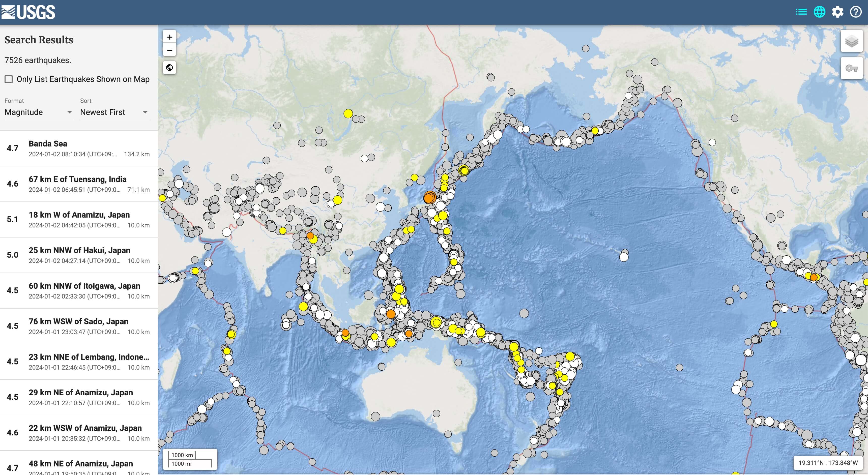Open 18 km W of Anamizu, Japan entry
The height and width of the screenshot is (475, 868).
click(x=79, y=220)
